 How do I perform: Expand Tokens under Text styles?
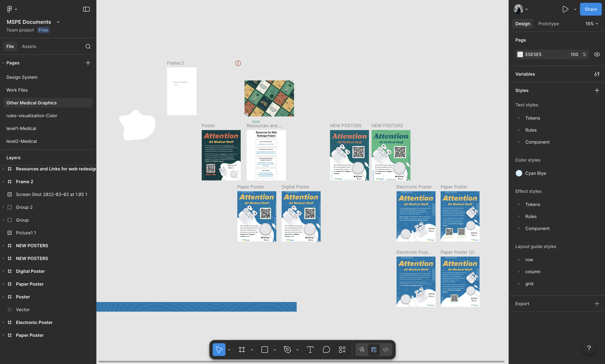[x=519, y=118]
